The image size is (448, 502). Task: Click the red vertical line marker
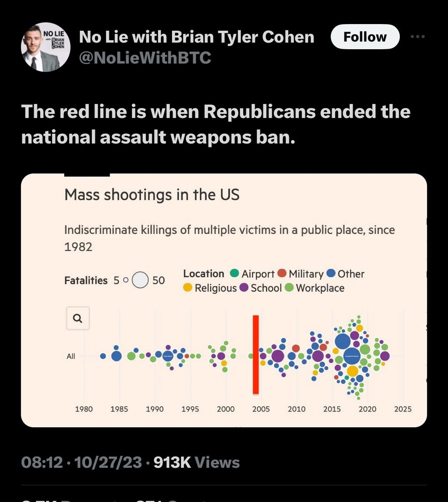tap(255, 354)
